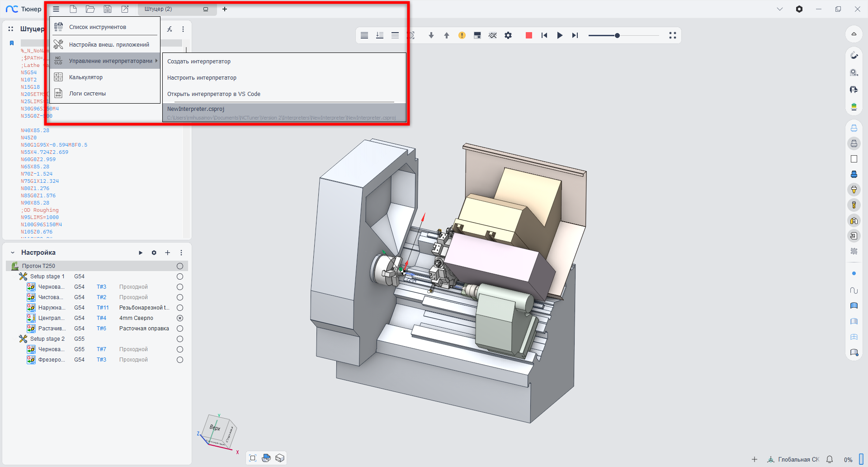Image resolution: width=868 pixels, height=467 pixels.
Task: Select Создать интерпретатор menu item
Action: point(199,62)
